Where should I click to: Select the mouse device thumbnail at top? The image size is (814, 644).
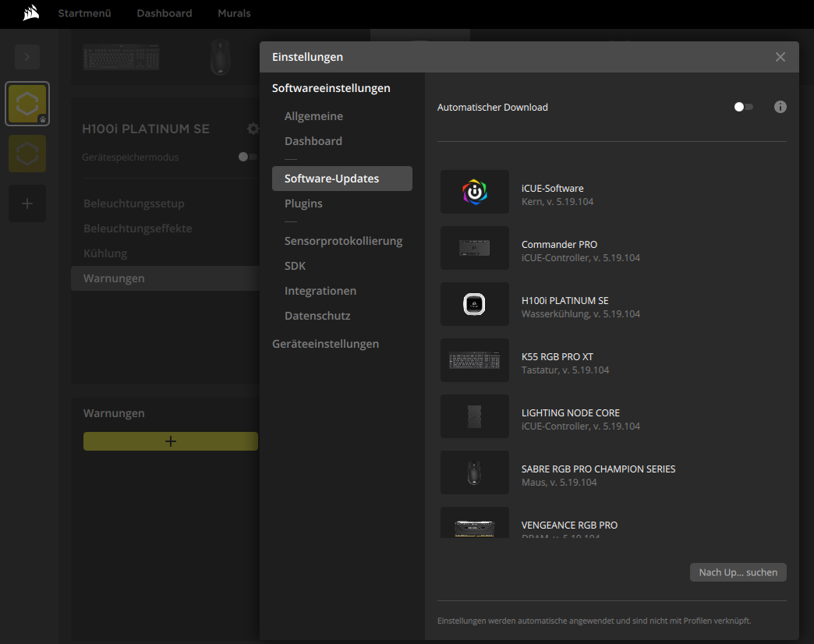point(220,57)
